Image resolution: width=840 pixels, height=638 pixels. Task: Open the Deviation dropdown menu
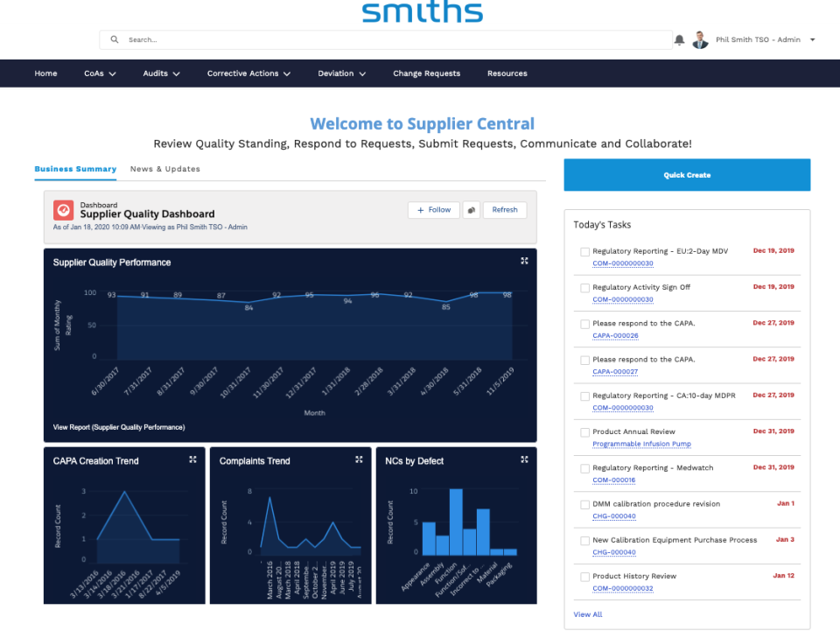pos(342,74)
